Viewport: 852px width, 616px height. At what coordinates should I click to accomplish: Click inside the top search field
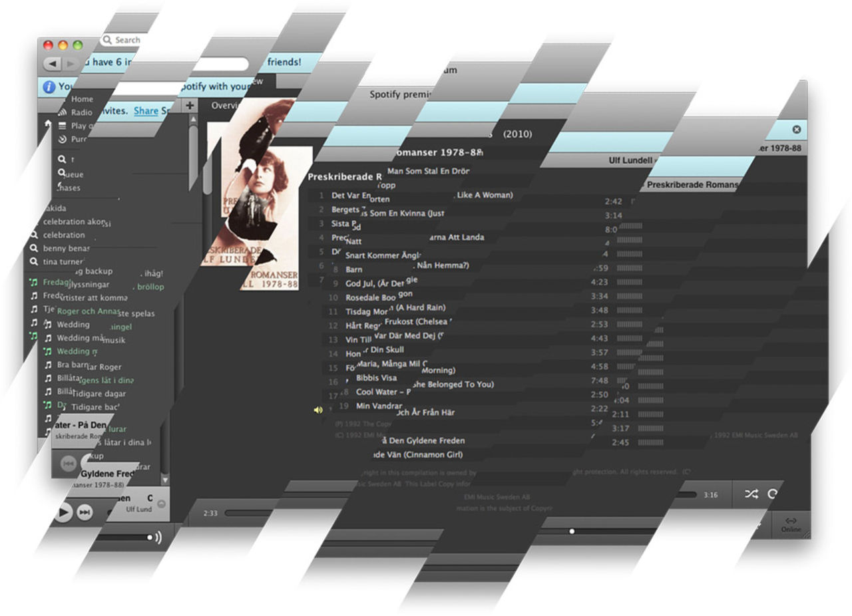(x=126, y=40)
